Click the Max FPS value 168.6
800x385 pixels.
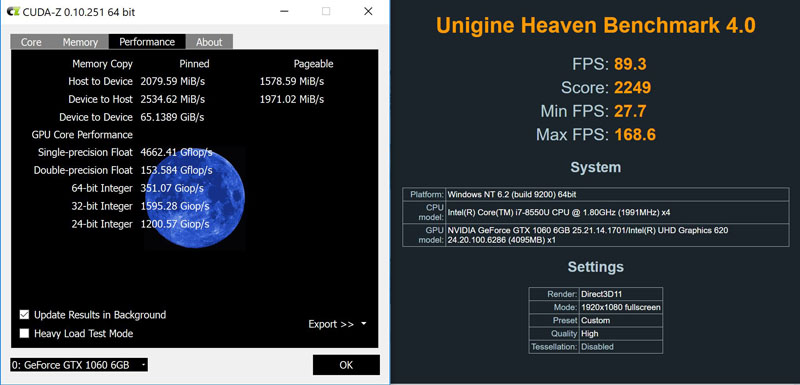(635, 135)
